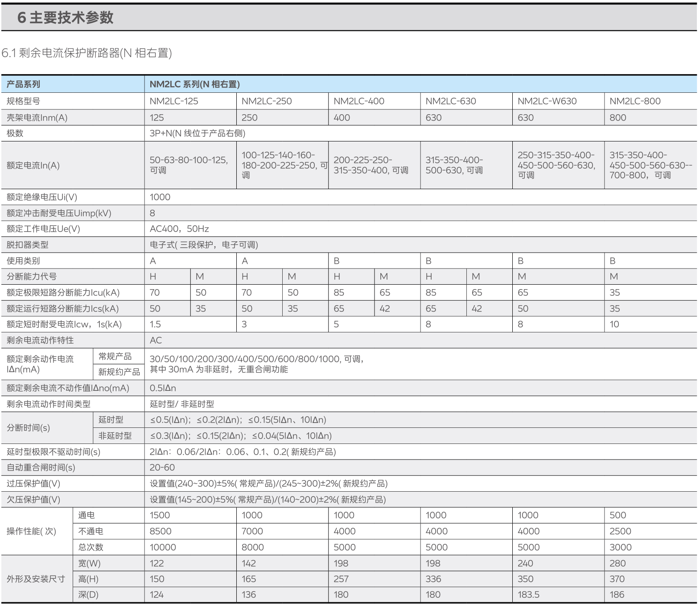Select the '分断能力代号' row label
Screen dimensions: 700x605
pos(32,277)
